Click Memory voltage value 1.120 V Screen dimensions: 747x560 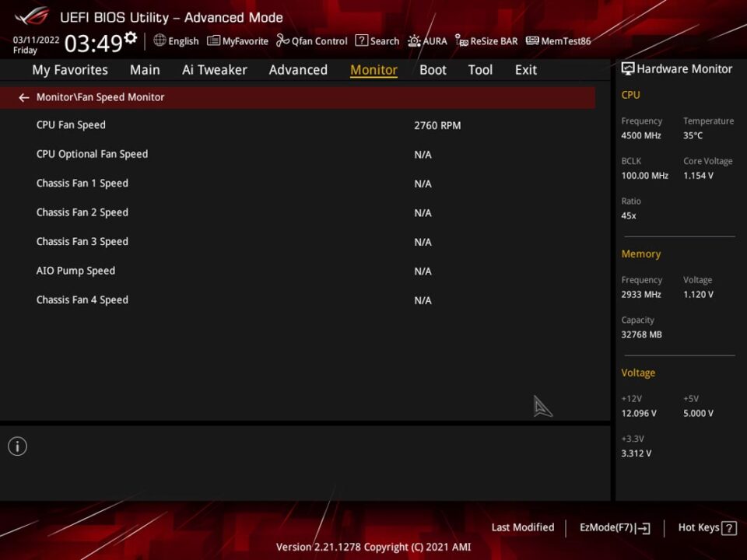coord(698,295)
